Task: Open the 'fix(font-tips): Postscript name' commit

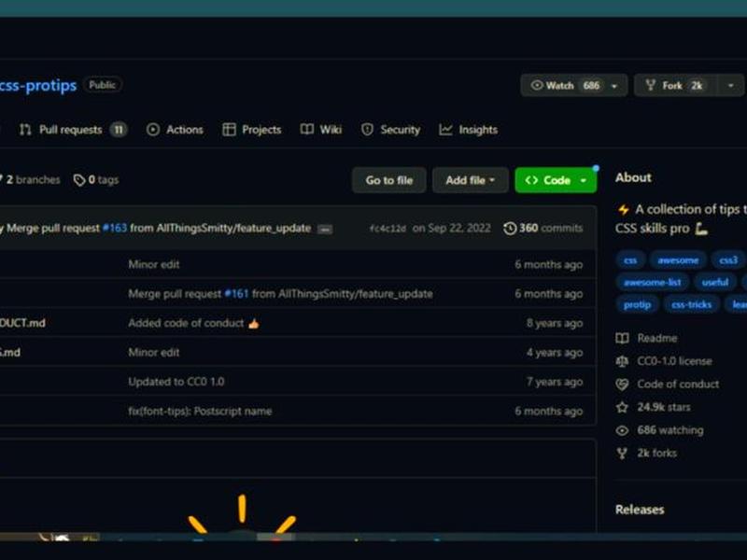Action: tap(200, 412)
